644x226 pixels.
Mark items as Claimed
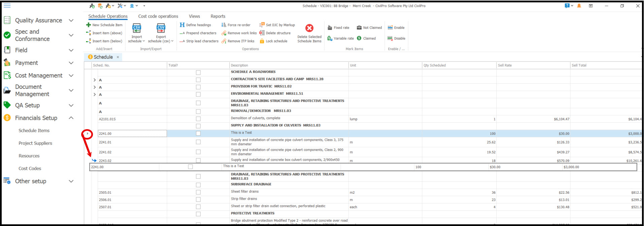coord(366,38)
